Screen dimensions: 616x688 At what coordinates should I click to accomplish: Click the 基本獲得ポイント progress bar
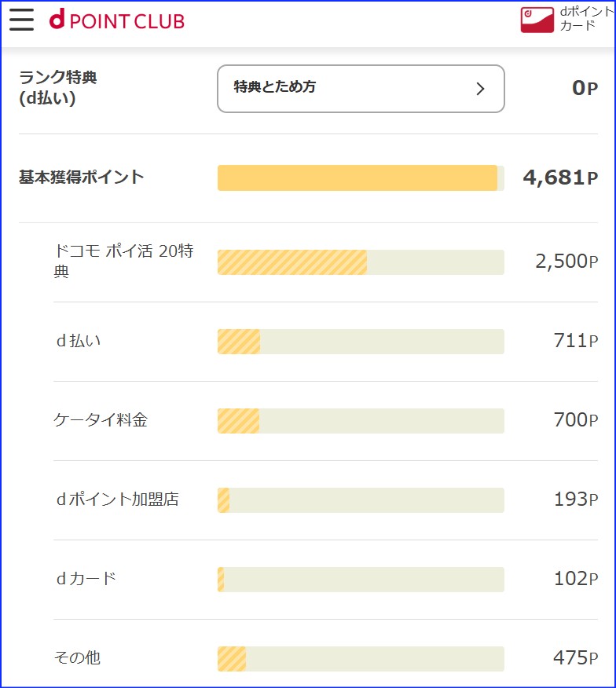[360, 177]
